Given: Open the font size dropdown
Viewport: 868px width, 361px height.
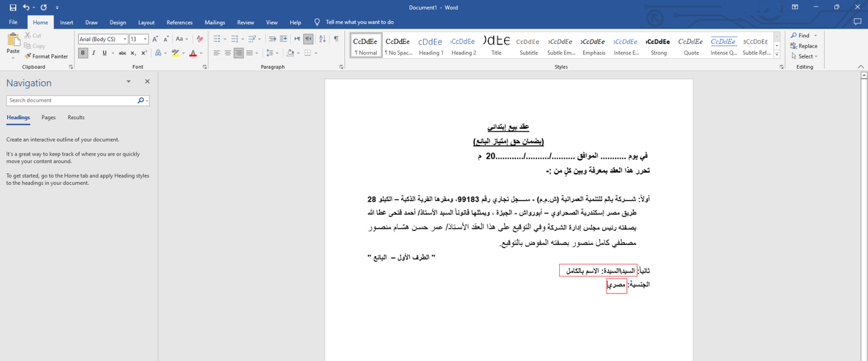Looking at the screenshot, I should (145, 39).
